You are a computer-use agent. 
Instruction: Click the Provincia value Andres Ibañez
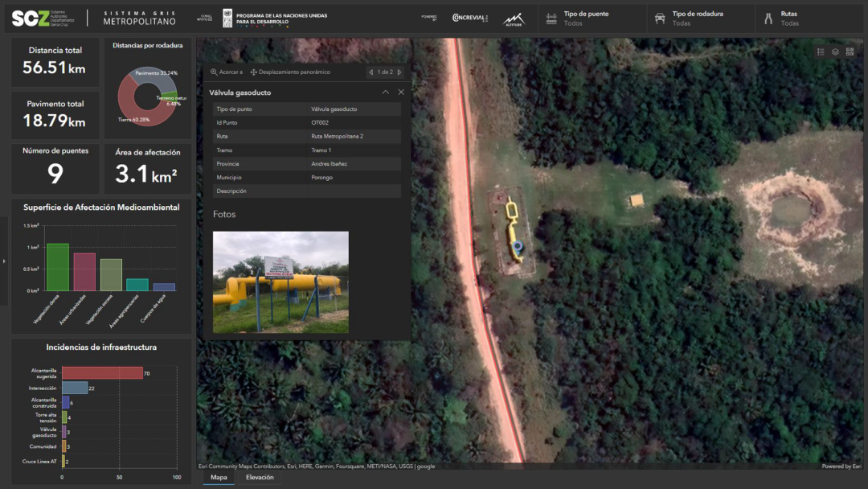(x=329, y=164)
